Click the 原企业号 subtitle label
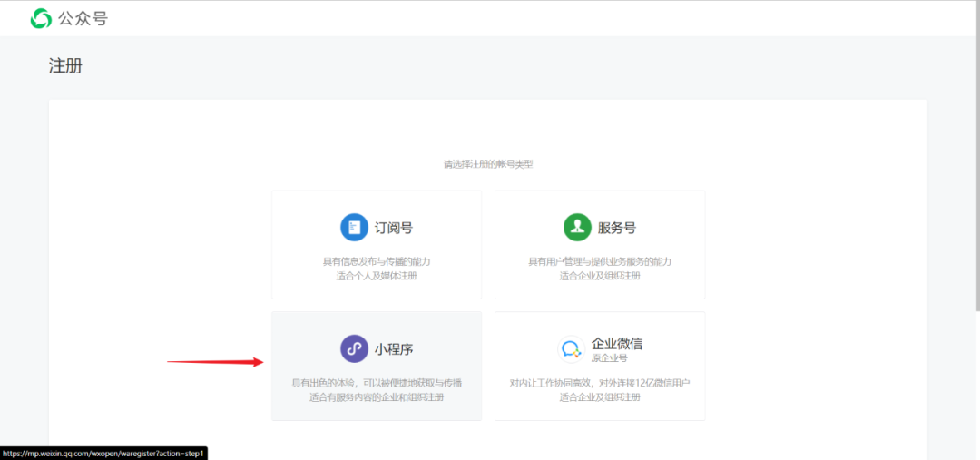980x460 pixels. pyautogui.click(x=609, y=358)
